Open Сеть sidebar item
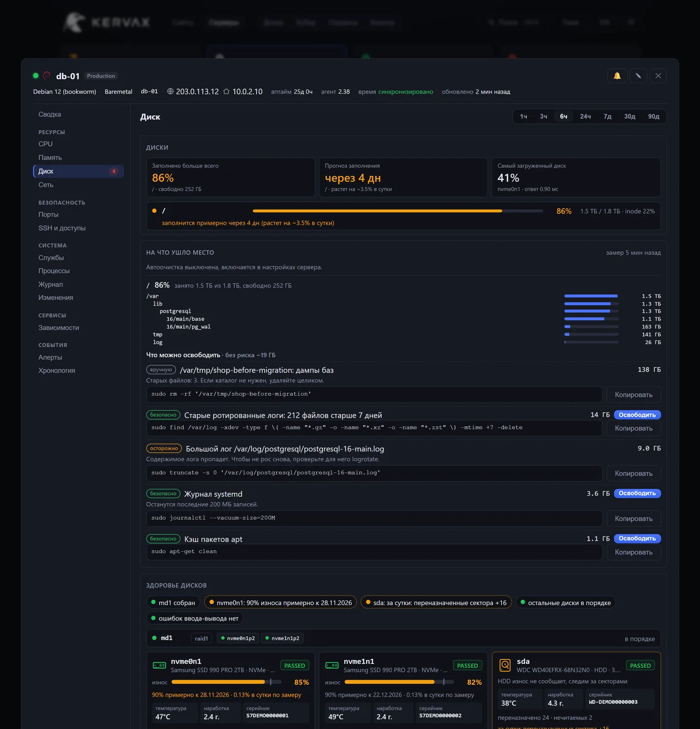The height and width of the screenshot is (729, 700). 79,185
